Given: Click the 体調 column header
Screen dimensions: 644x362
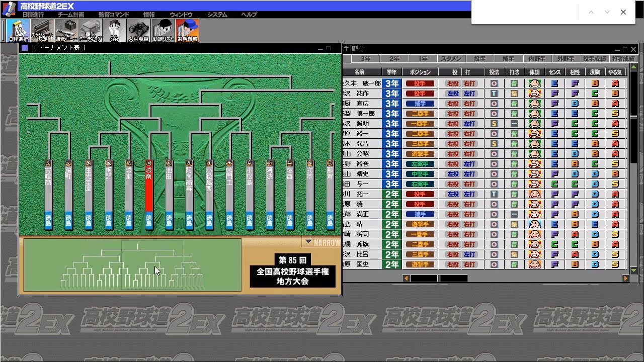Looking at the screenshot, I should (534, 72).
